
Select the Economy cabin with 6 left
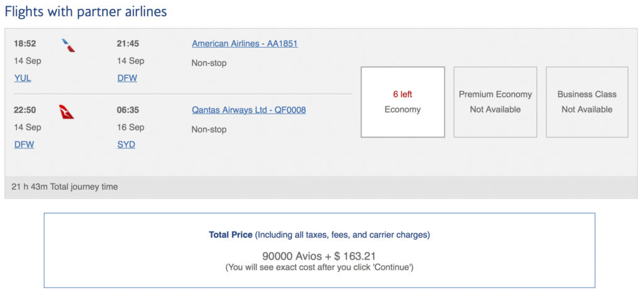[402, 102]
